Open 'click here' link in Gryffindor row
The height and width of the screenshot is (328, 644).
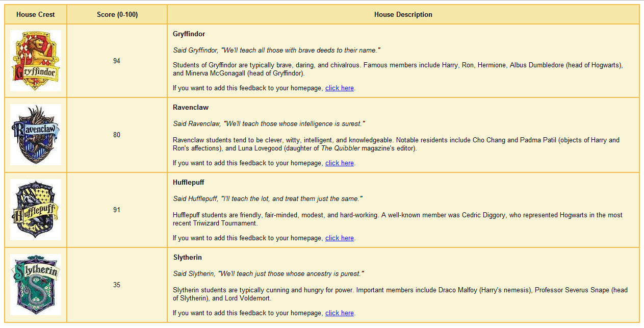(340, 88)
